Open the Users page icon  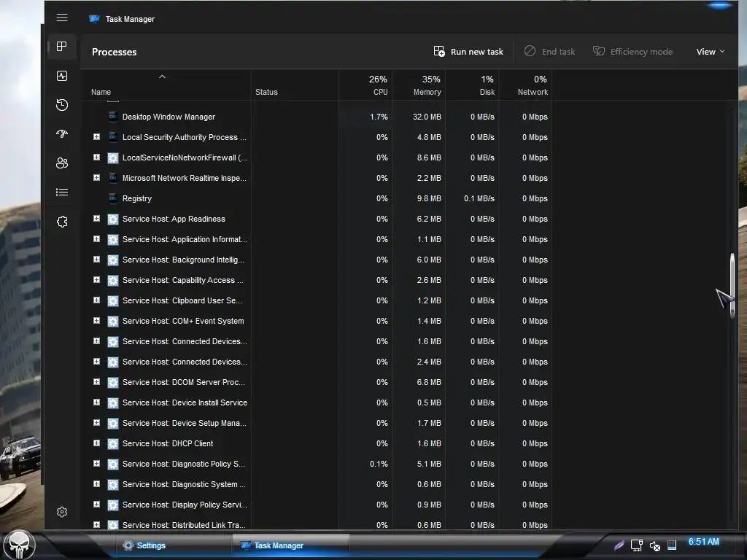pos(62,163)
